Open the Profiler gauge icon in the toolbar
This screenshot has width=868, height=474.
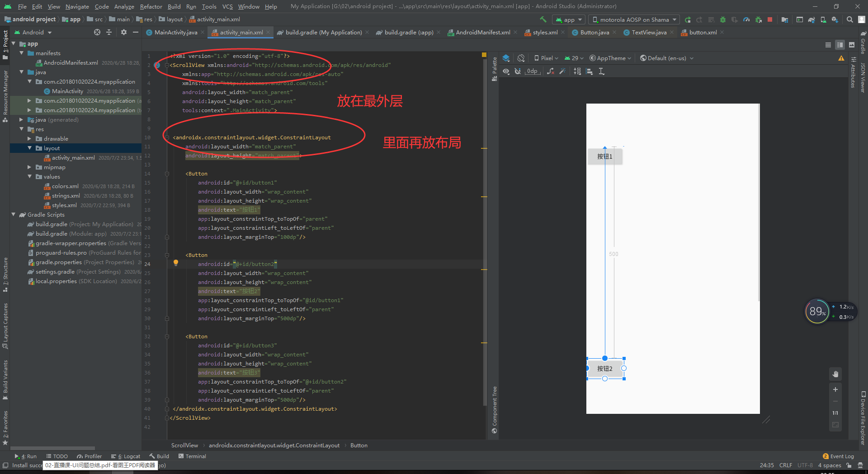[x=745, y=19]
